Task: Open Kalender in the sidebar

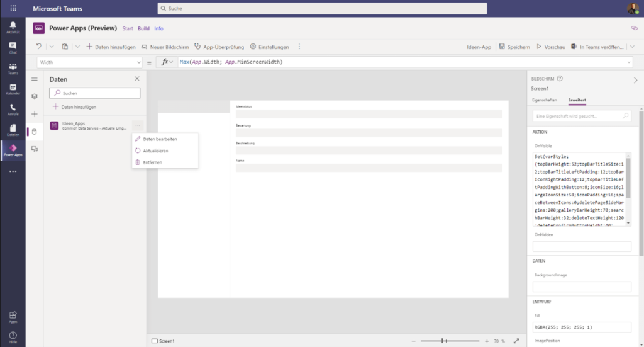Action: click(13, 89)
